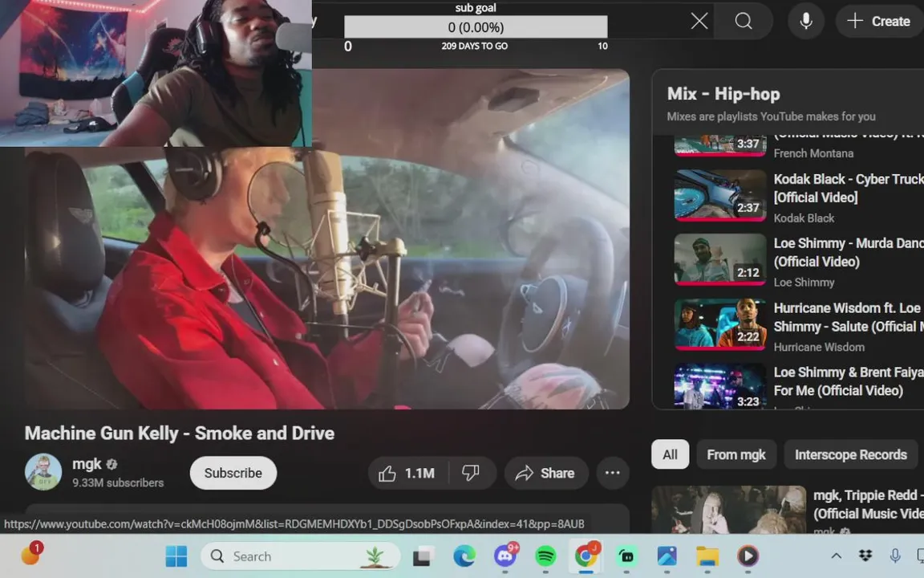This screenshot has height=578, width=924.
Task: Open mgk, Trippie Redd recommended video thumbnail
Action: (728, 510)
